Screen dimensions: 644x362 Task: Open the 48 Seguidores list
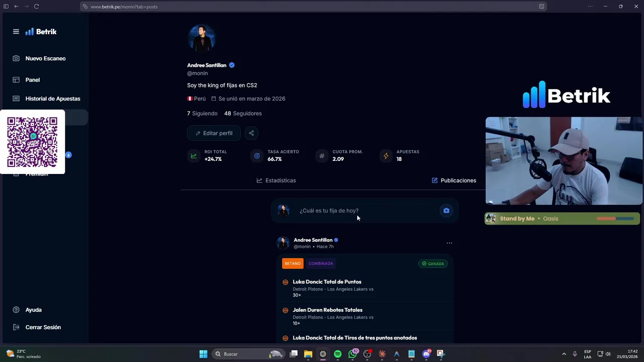pos(243,114)
